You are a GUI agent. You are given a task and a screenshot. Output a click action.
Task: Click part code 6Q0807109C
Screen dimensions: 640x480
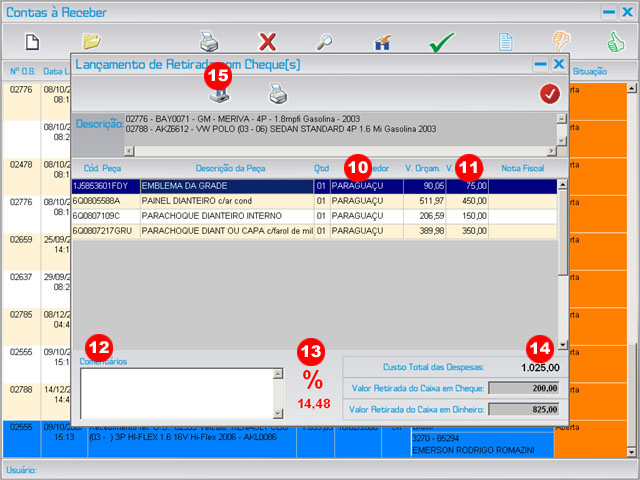pos(96,216)
